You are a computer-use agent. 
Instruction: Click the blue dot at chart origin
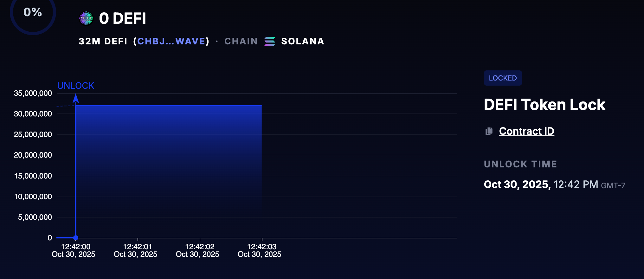pyautogui.click(x=76, y=238)
